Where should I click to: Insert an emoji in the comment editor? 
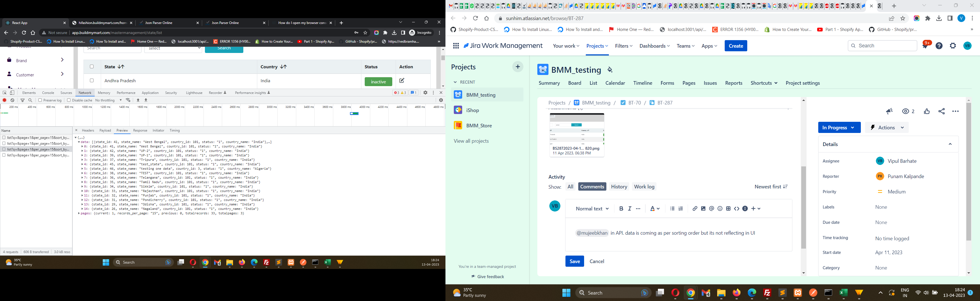[x=720, y=208]
